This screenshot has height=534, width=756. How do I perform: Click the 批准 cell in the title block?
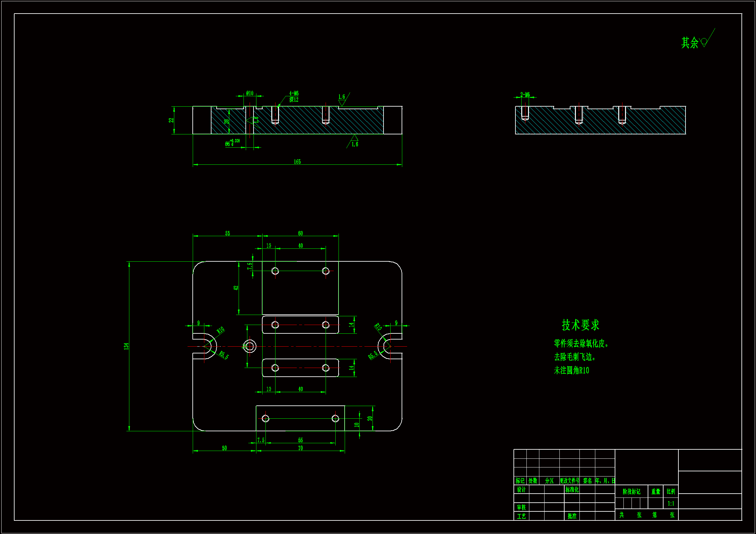coord(572,516)
